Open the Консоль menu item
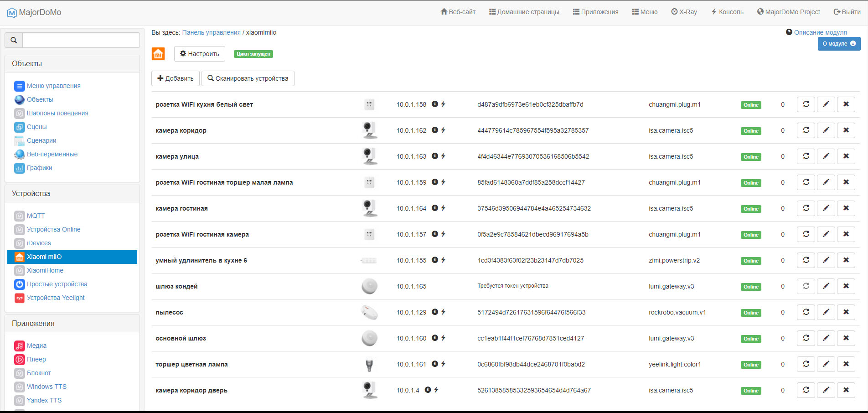 [x=727, y=12]
